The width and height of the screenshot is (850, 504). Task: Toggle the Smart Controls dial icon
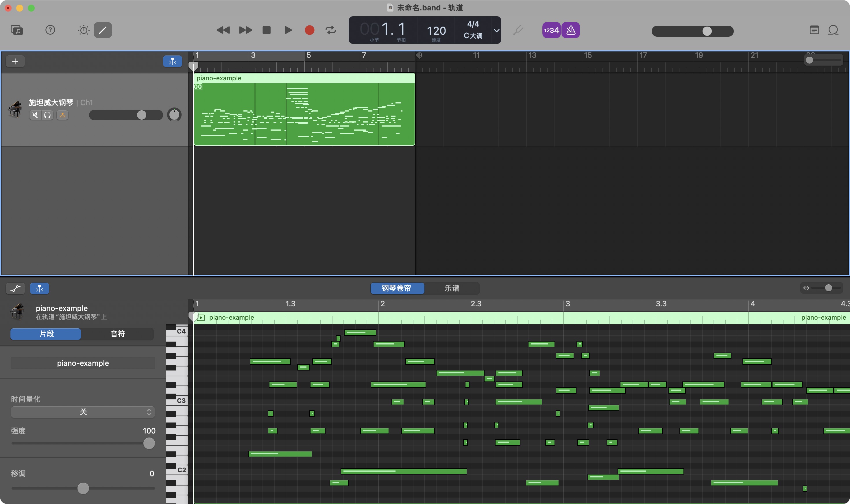84,30
